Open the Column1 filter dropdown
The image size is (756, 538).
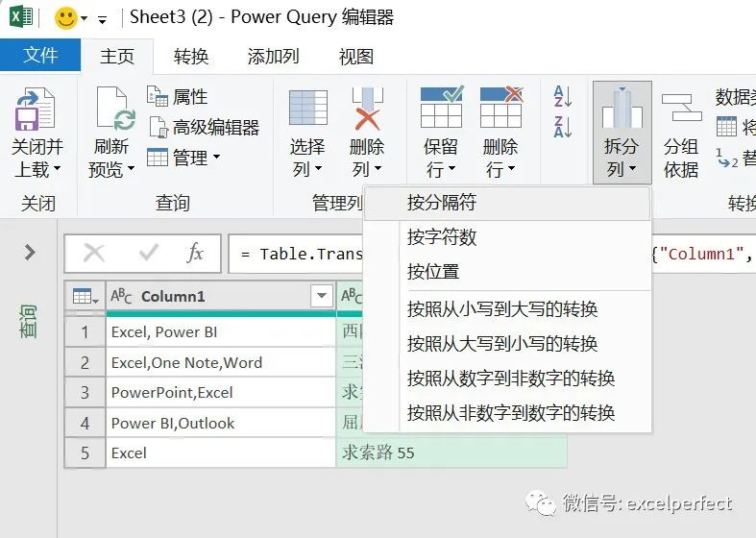pyautogui.click(x=322, y=296)
